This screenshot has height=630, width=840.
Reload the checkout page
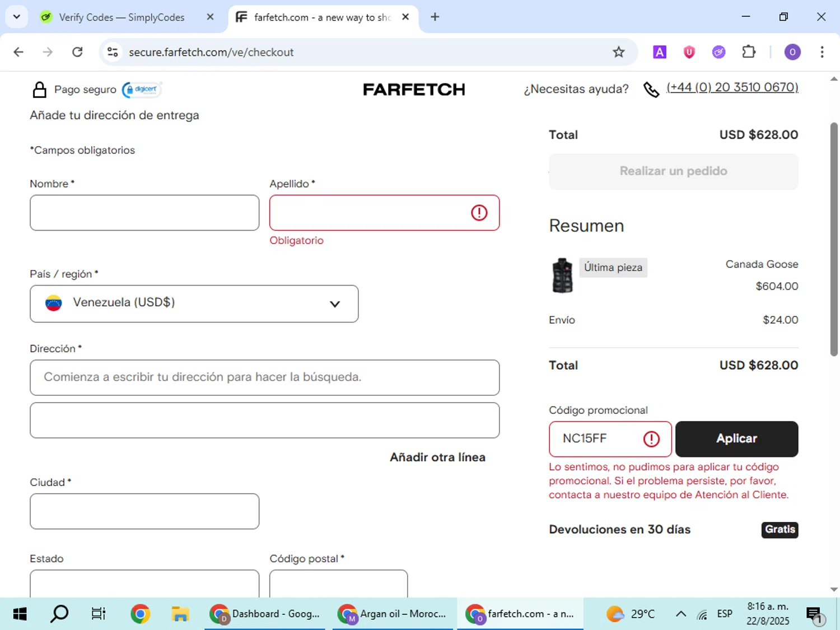coord(77,52)
